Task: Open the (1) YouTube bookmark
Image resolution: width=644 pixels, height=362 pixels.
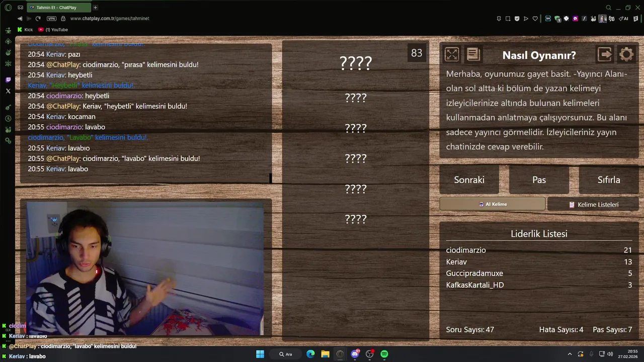Action: (x=53, y=30)
